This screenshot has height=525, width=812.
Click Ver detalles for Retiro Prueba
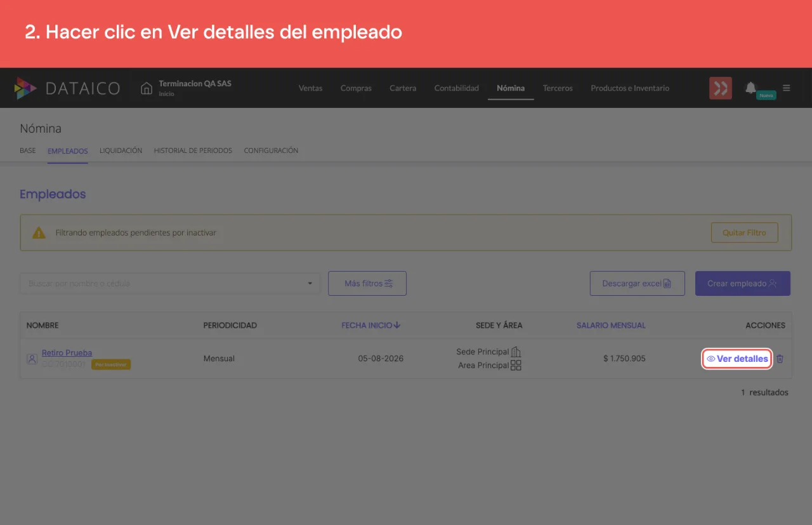tap(737, 359)
